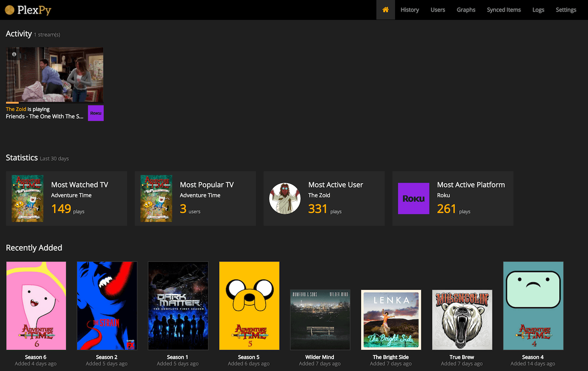Click the Roku icon under the active stream
The height and width of the screenshot is (371, 588).
pos(96,113)
